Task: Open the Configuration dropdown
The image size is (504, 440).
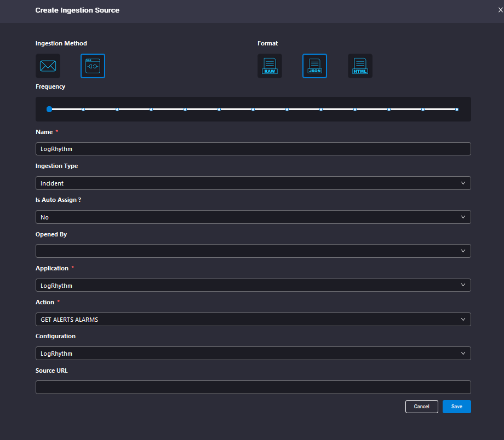Action: click(253, 354)
